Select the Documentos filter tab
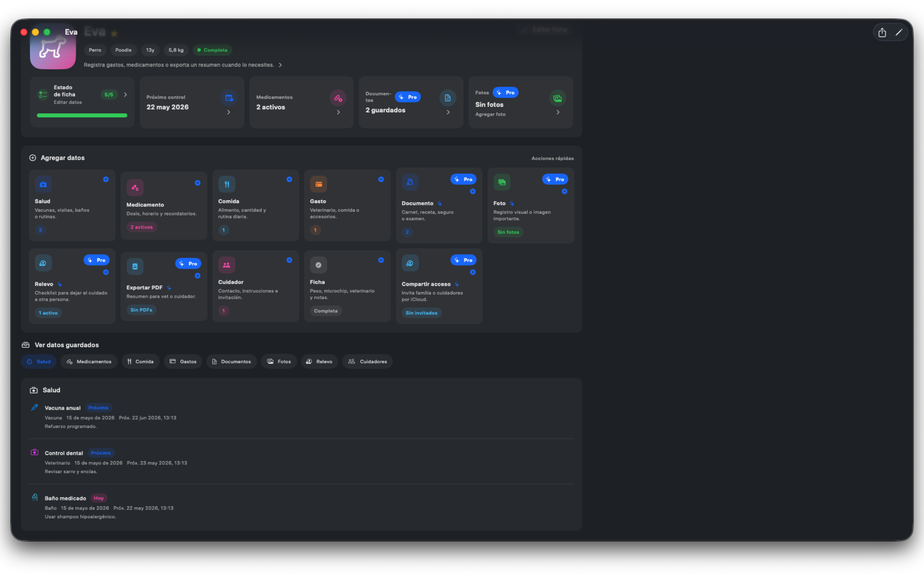The width and height of the screenshot is (924, 578). click(231, 362)
